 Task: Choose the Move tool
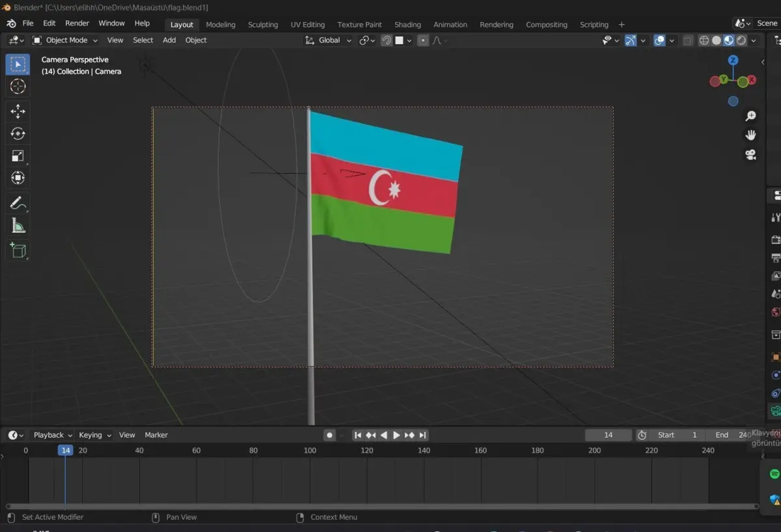coord(18,111)
